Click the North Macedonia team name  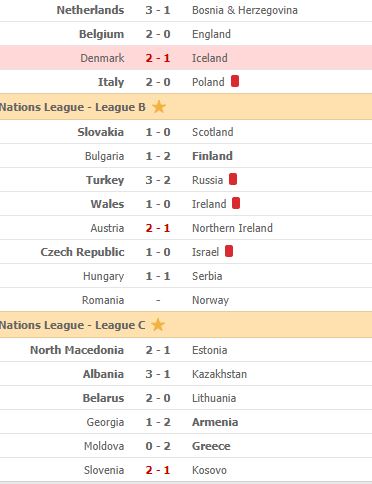77,350
